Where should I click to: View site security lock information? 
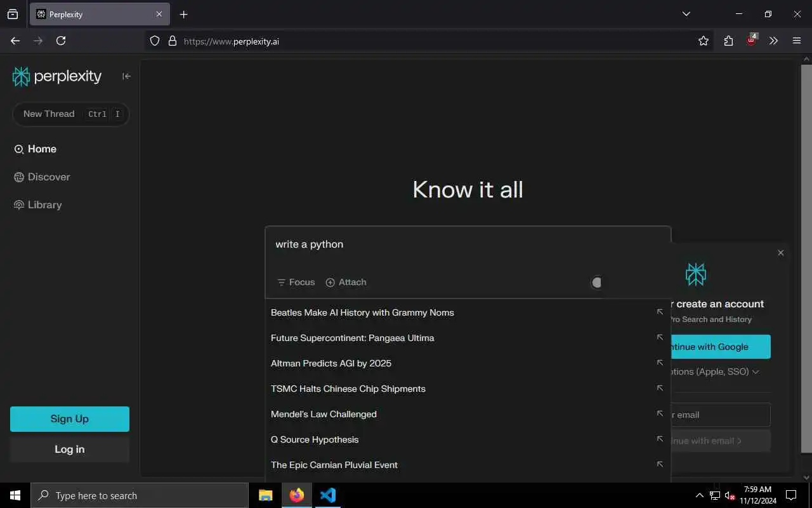point(172,41)
